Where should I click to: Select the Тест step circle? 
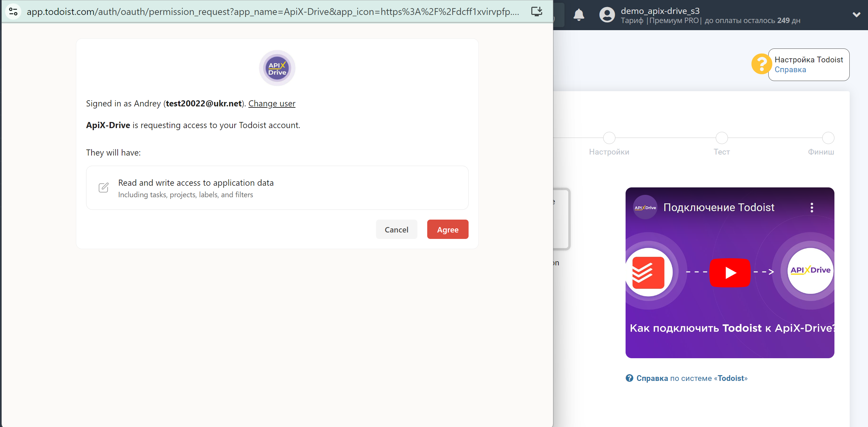(722, 138)
